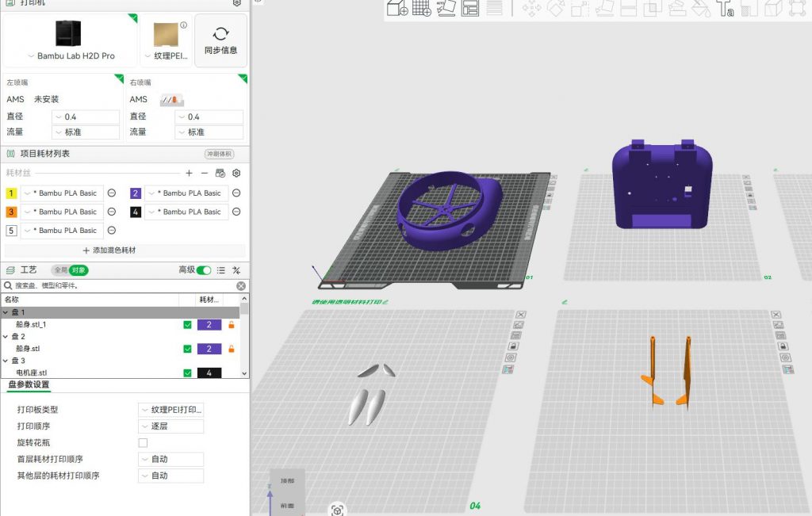Click the filament sync icon next to minus
Image resolution: width=812 pixels, height=516 pixels.
tap(220, 173)
